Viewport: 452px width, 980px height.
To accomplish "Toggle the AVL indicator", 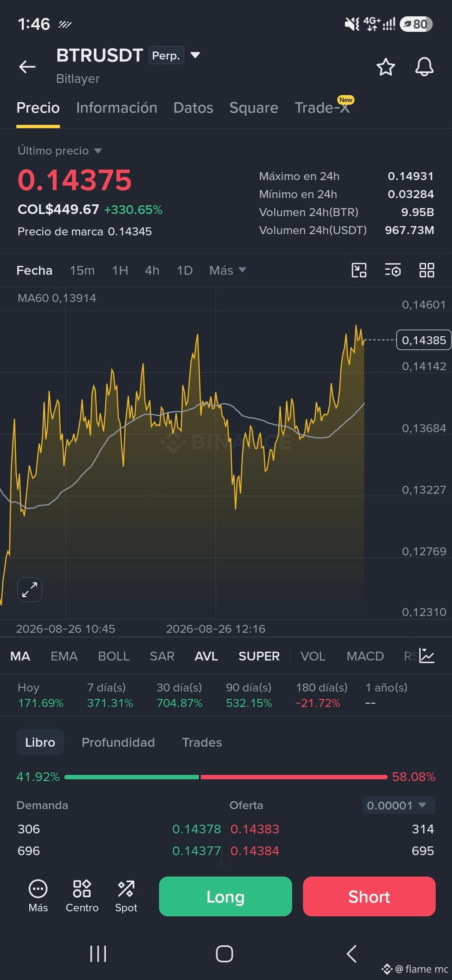I will tap(206, 656).
